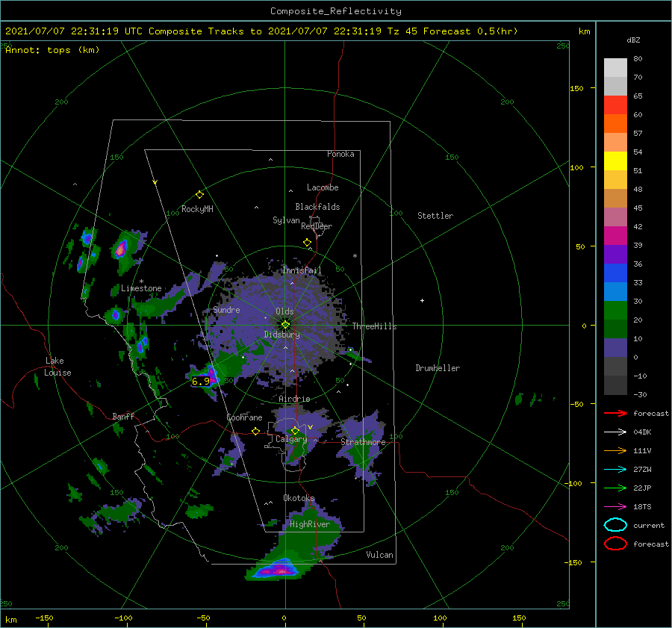Click the Drumheller city label
This screenshot has height=628, width=672.
(438, 368)
